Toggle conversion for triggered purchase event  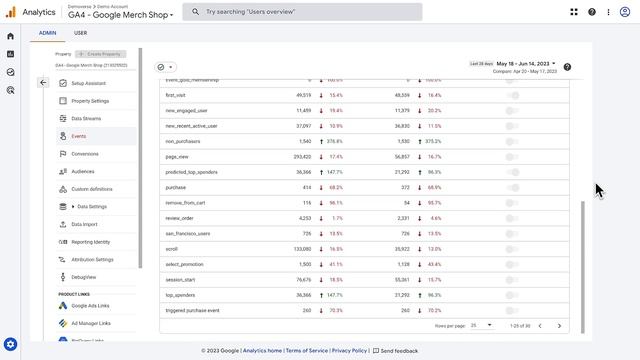point(512,311)
